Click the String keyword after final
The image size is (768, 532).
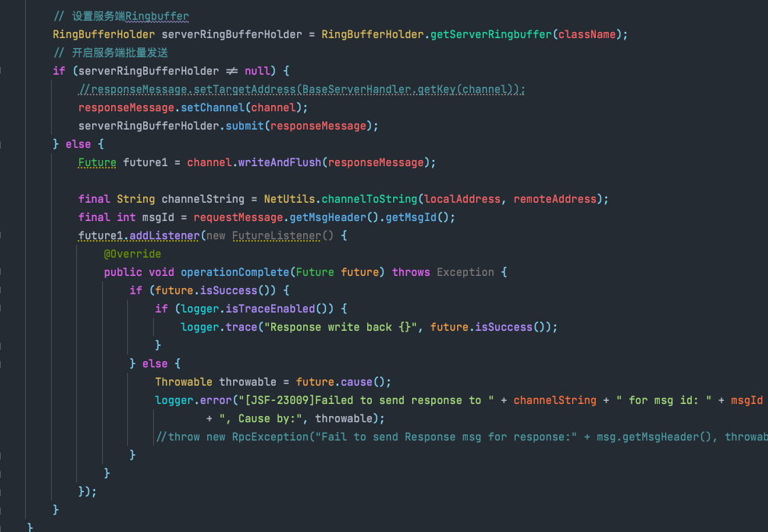136,200
